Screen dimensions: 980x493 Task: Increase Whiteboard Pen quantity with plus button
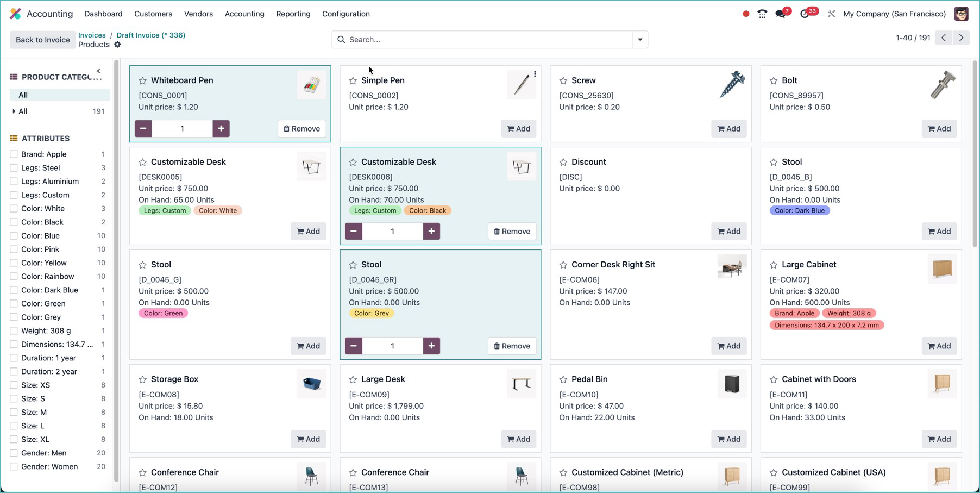pos(221,129)
